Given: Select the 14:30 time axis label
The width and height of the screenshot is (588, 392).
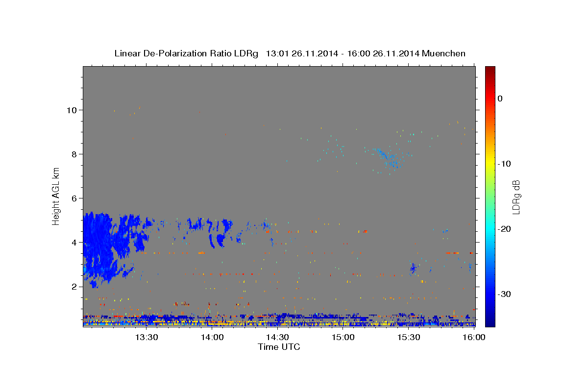Looking at the screenshot, I should coord(277,337).
